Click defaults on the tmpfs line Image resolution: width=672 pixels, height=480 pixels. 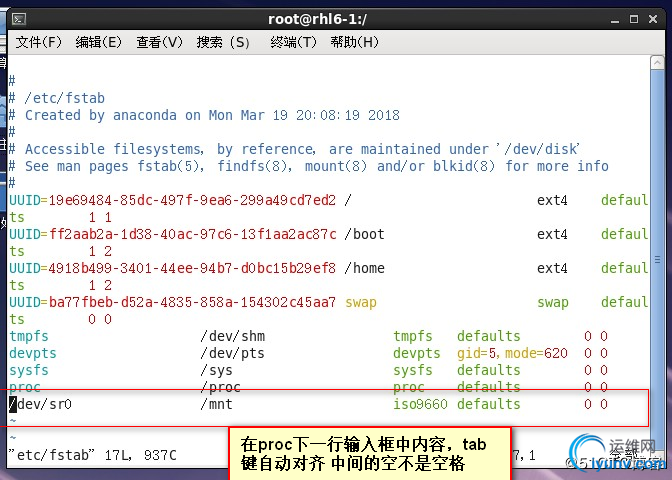[x=489, y=336]
